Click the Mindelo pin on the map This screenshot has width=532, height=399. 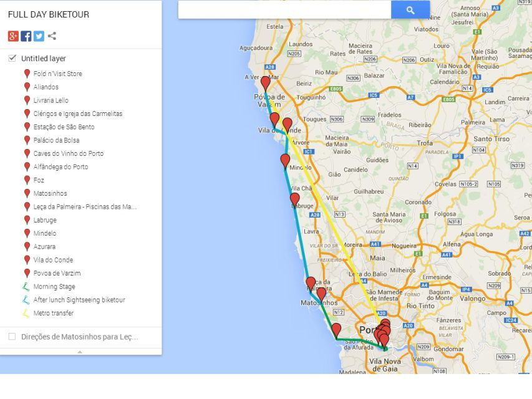tap(285, 160)
